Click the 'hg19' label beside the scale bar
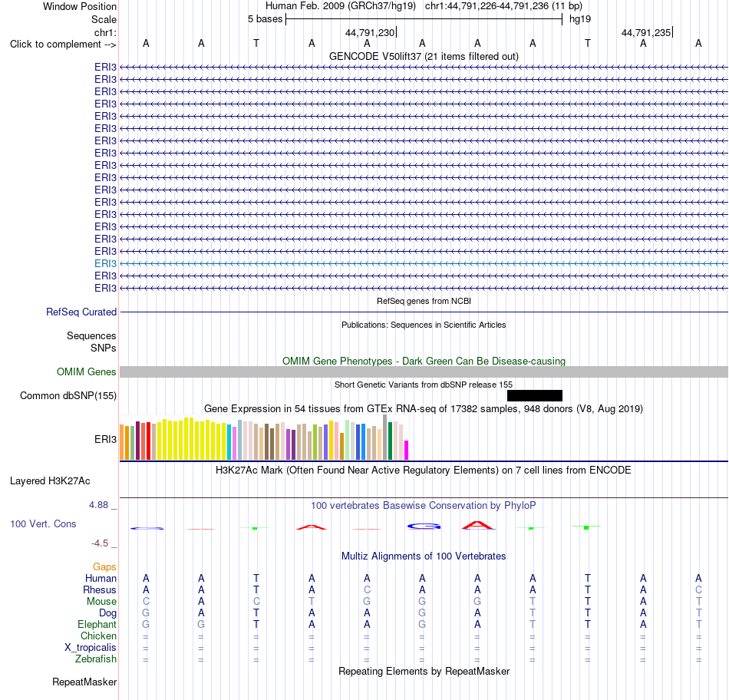The width and height of the screenshot is (729, 700). click(x=580, y=19)
